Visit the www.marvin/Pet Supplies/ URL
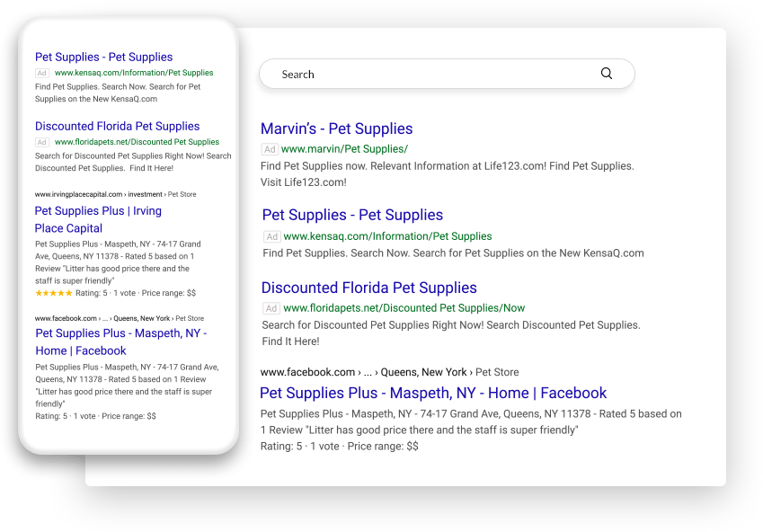 [x=344, y=149]
